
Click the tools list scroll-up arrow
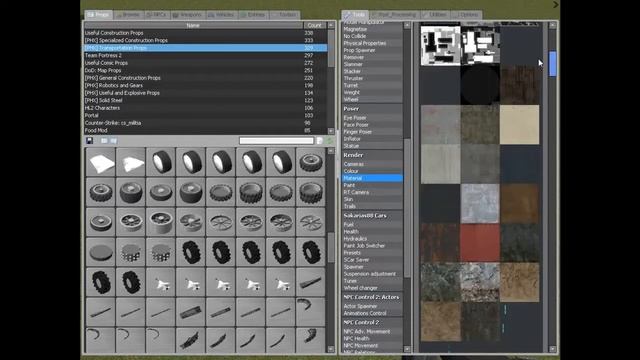(407, 25)
